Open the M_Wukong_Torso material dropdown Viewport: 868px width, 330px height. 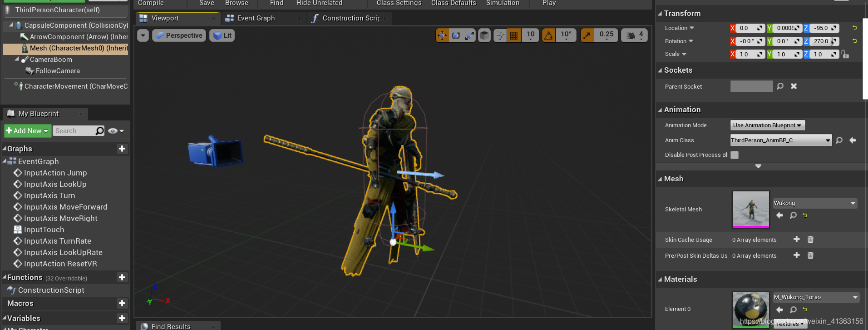(816, 297)
